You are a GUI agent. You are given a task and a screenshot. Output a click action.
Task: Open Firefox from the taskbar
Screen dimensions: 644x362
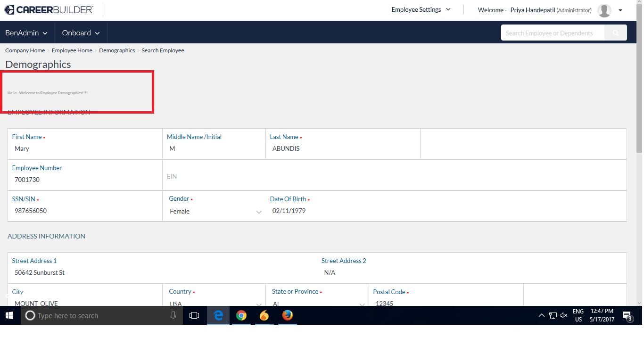[287, 316]
